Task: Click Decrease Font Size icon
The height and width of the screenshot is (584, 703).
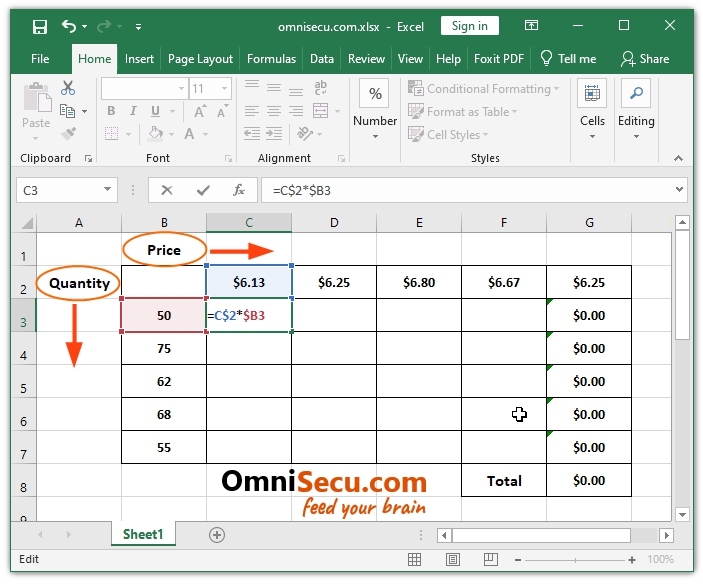Action: click(222, 111)
